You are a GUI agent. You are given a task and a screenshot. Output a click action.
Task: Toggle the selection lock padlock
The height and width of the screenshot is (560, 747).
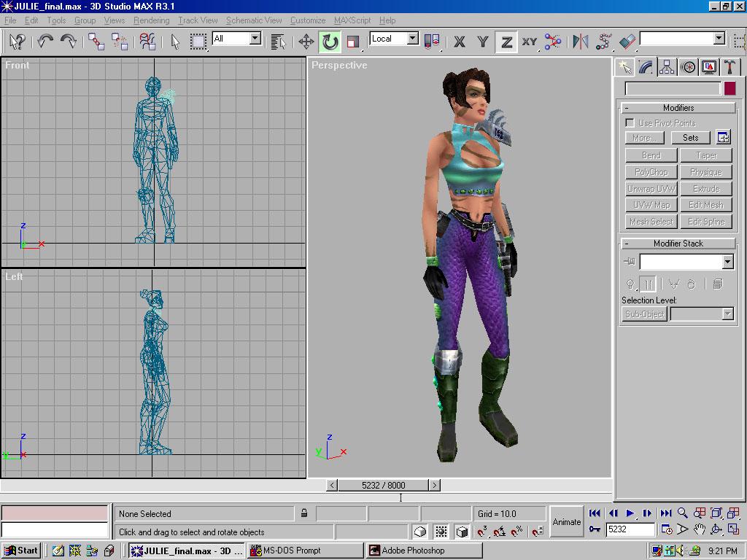[304, 513]
